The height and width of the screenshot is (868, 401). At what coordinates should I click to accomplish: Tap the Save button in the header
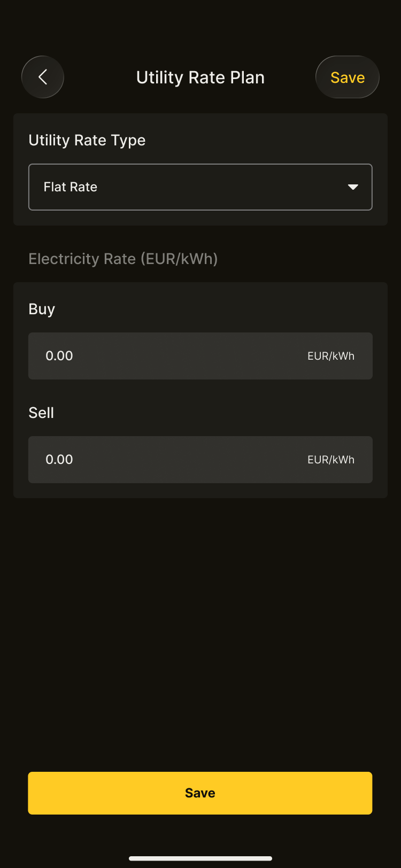coord(348,77)
